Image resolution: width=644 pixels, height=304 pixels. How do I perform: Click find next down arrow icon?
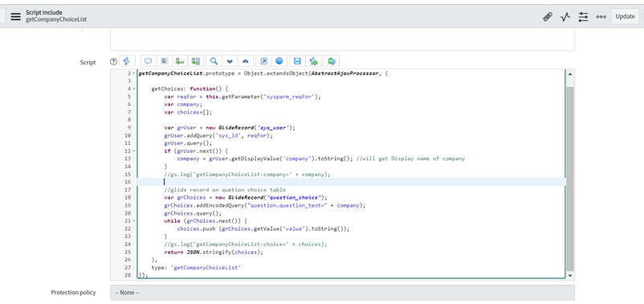[x=230, y=61]
